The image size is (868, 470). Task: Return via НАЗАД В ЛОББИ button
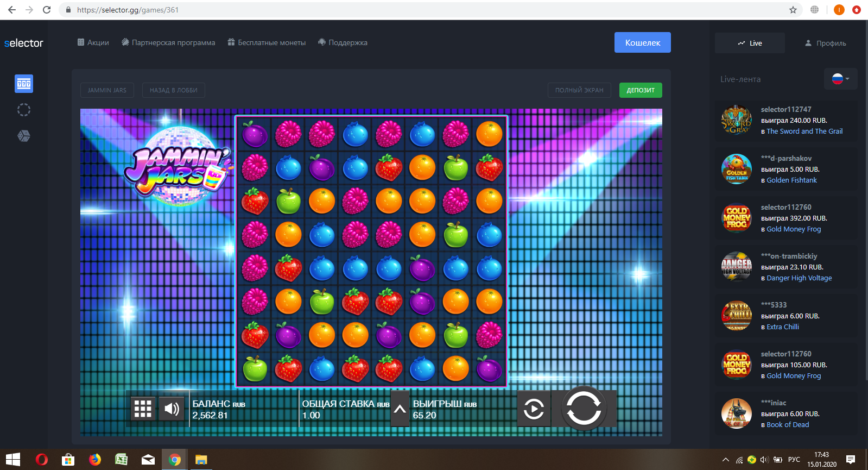(x=174, y=90)
